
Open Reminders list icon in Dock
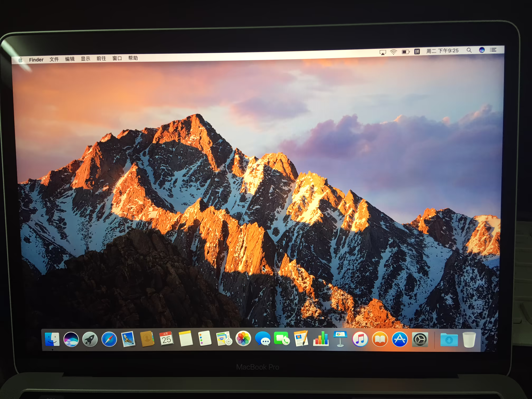(x=205, y=338)
